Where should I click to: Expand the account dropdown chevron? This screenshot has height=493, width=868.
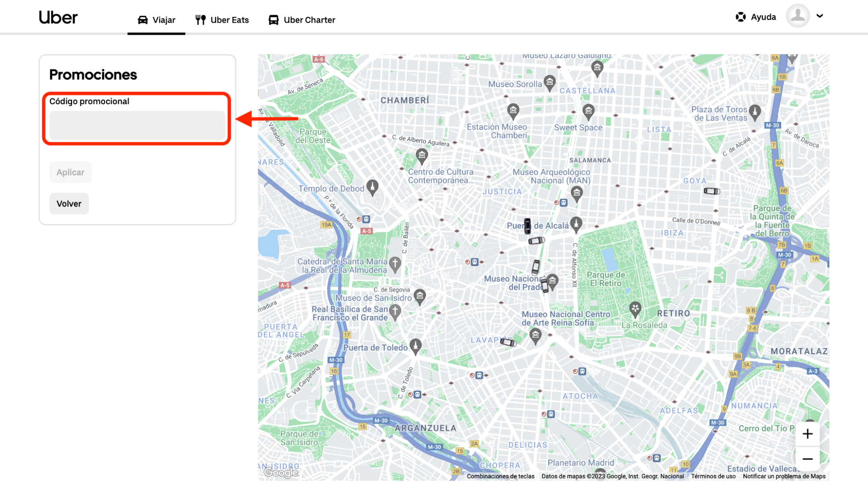click(820, 16)
